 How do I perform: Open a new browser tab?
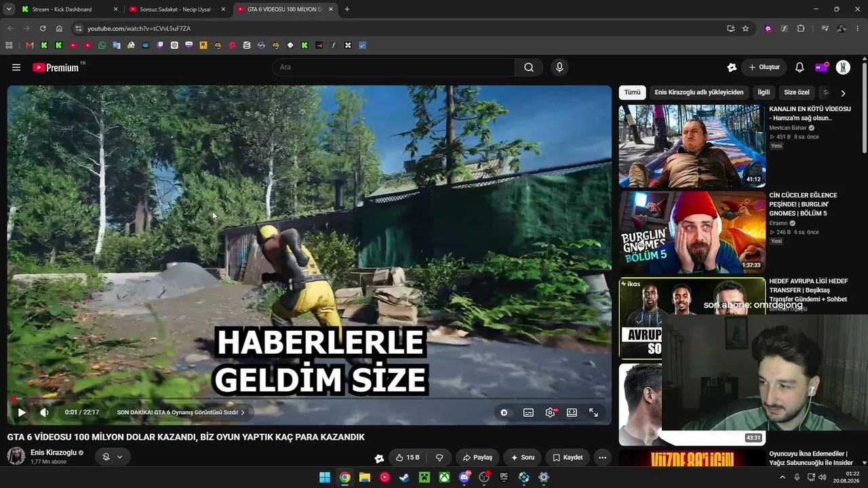point(347,9)
